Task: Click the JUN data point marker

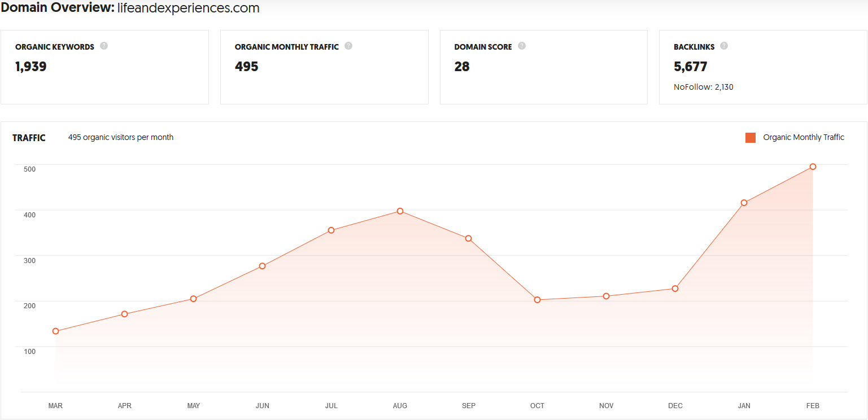Action: (262, 266)
